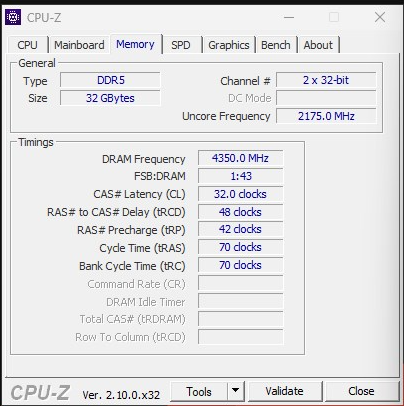The width and height of the screenshot is (404, 406).
Task: Open the About tab
Action: tap(318, 45)
